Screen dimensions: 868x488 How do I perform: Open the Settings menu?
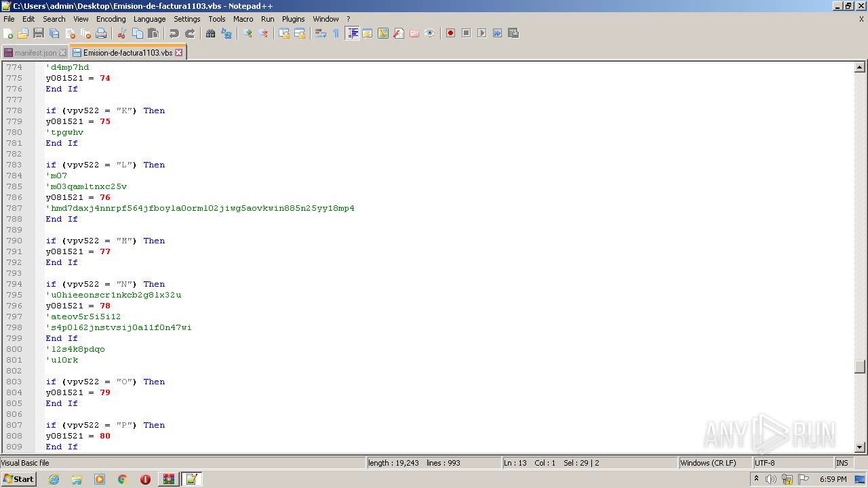click(x=186, y=19)
